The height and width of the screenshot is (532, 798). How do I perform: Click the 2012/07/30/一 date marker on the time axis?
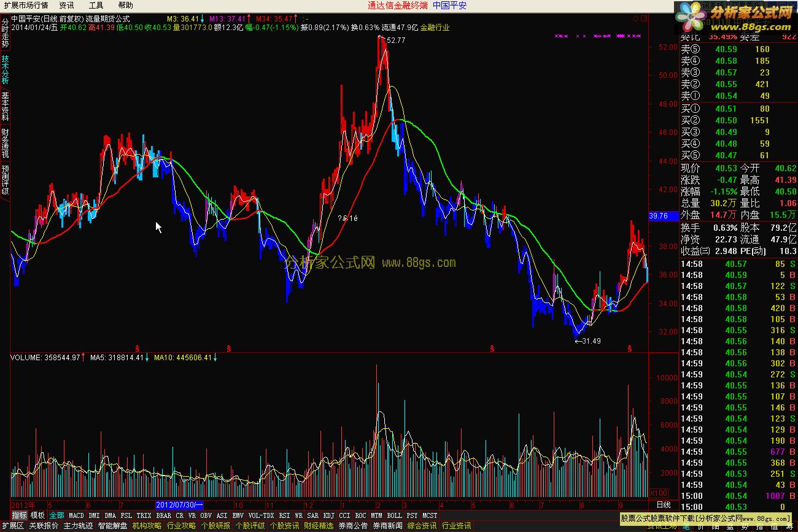coord(180,504)
